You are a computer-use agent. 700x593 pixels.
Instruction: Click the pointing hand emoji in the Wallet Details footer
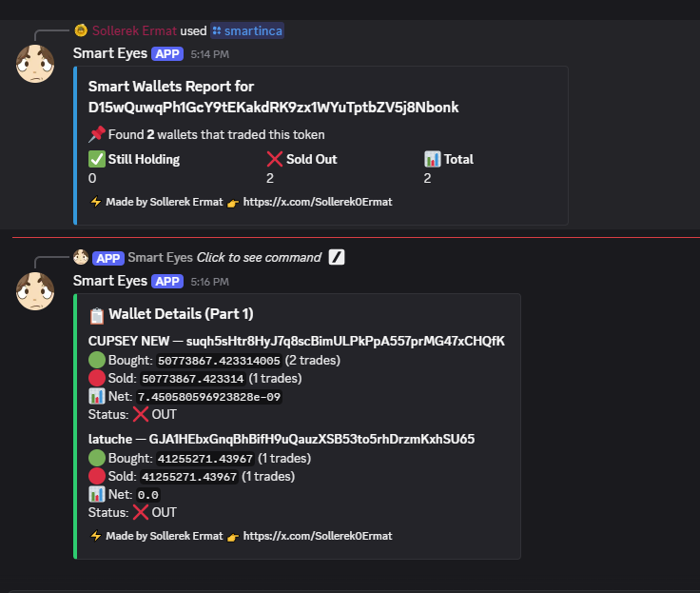(233, 537)
